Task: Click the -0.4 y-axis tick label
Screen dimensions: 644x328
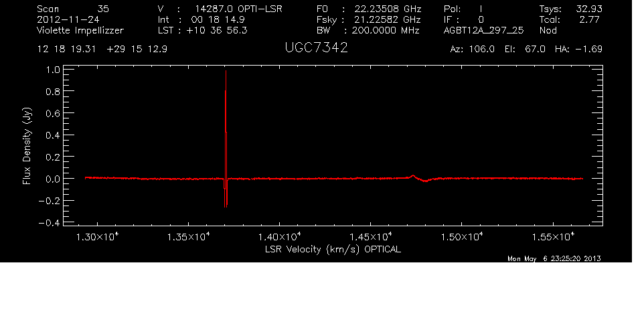Action: click(x=50, y=224)
